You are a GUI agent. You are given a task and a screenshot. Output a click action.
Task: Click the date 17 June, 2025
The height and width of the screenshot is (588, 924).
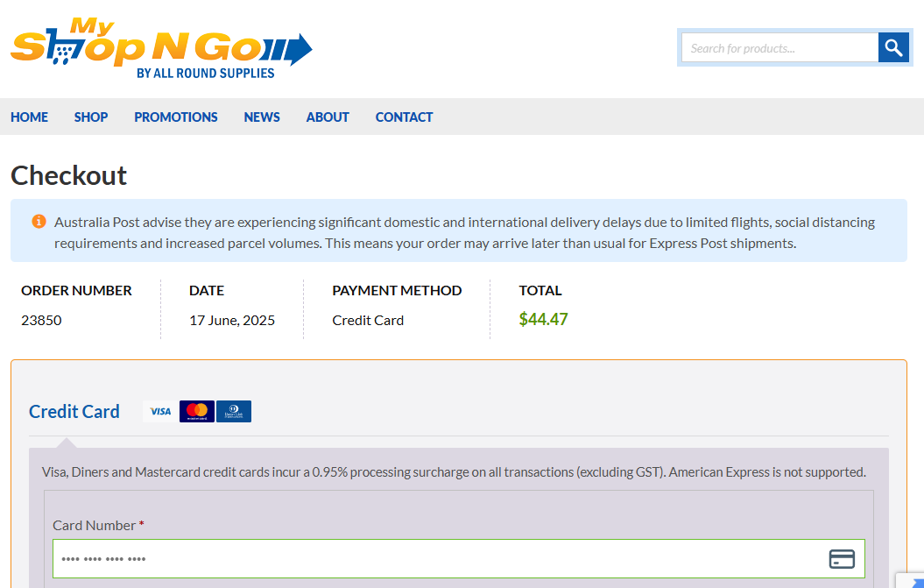pyautogui.click(x=232, y=320)
